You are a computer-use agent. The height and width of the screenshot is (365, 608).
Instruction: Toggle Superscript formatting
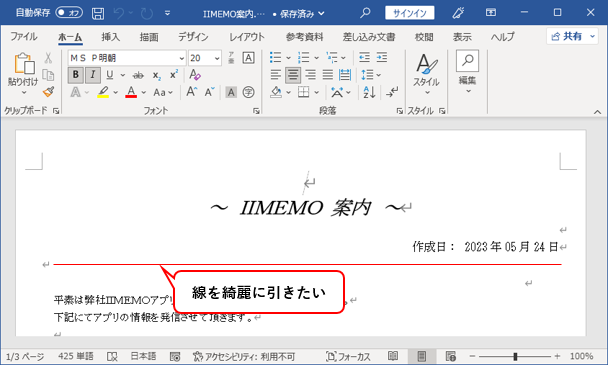[x=174, y=74]
